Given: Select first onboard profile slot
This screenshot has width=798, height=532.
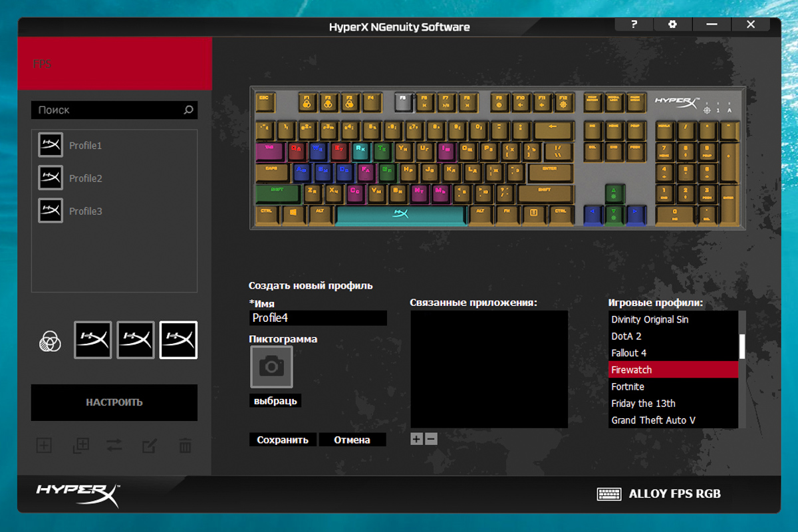Looking at the screenshot, I should [x=93, y=340].
